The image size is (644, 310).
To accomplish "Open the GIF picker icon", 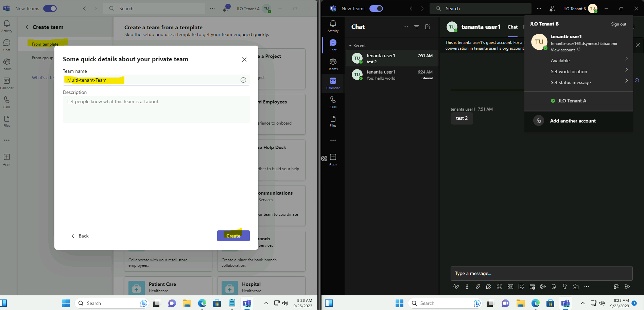I will tap(510, 287).
